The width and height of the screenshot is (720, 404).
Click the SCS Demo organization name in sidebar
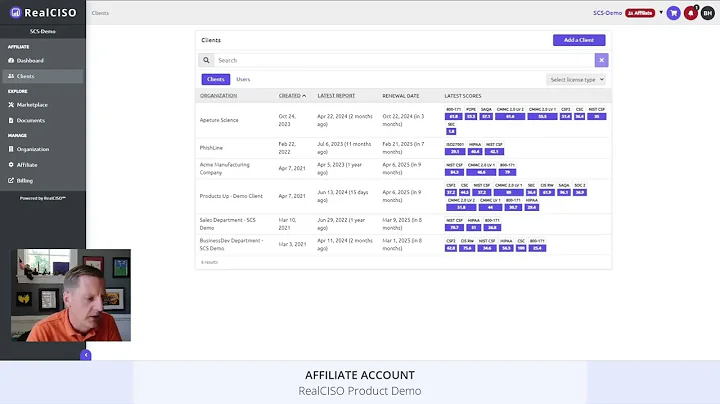43,31
